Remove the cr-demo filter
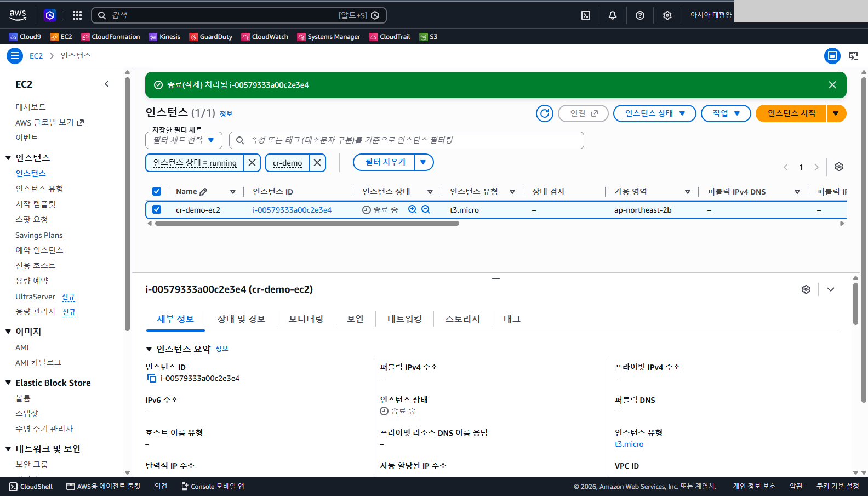This screenshot has width=868, height=496. [317, 163]
